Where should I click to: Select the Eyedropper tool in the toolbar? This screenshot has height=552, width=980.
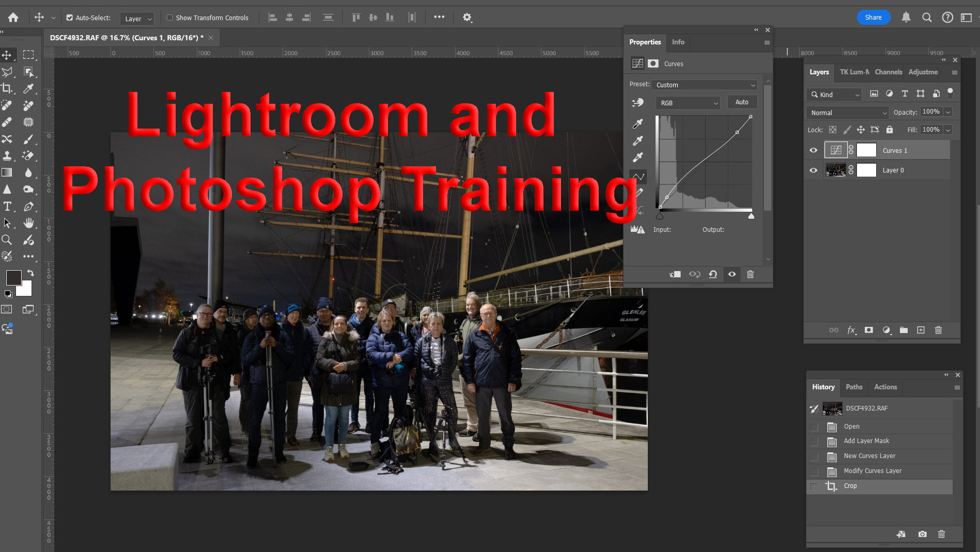pyautogui.click(x=28, y=88)
